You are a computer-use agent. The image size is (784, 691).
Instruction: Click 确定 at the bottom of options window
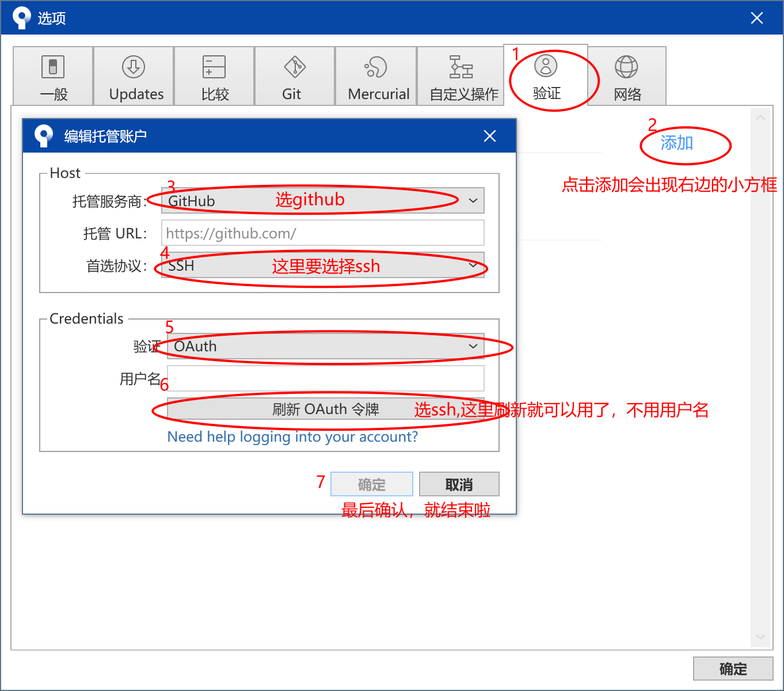(733, 669)
